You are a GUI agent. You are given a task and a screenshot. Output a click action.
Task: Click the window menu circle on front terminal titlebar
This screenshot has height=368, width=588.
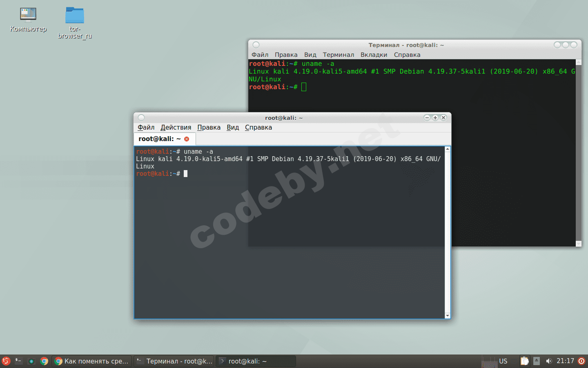coord(141,118)
